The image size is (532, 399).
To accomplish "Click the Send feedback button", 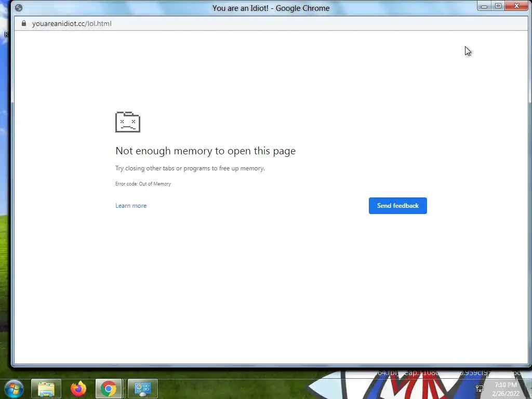I will pos(397,206).
